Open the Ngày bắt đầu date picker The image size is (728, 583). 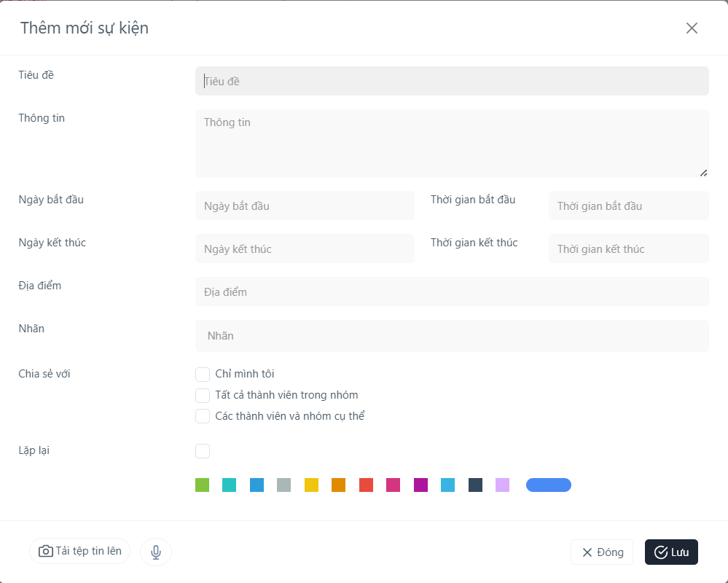point(305,206)
